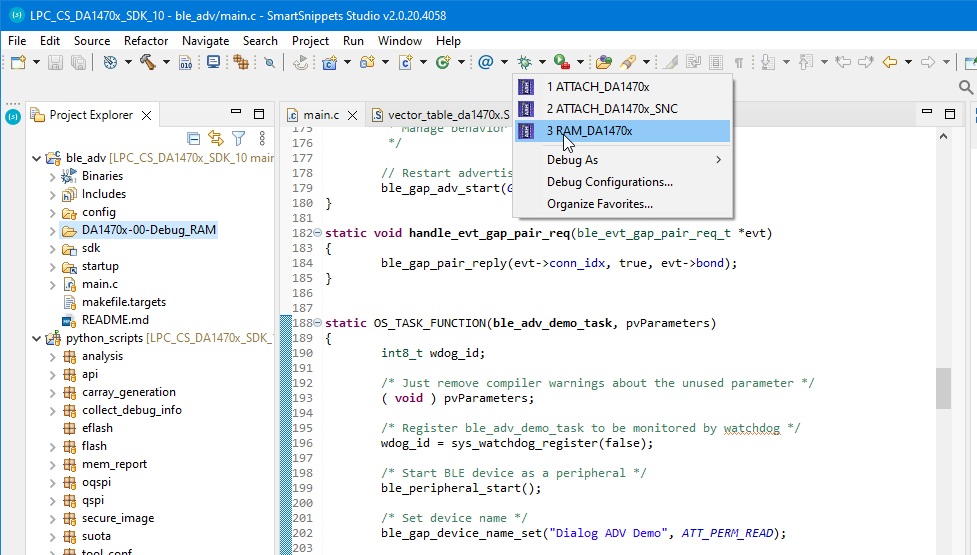This screenshot has width=977, height=555.
Task: Switch to vector_table_da1470x.S tab
Action: pyautogui.click(x=440, y=115)
